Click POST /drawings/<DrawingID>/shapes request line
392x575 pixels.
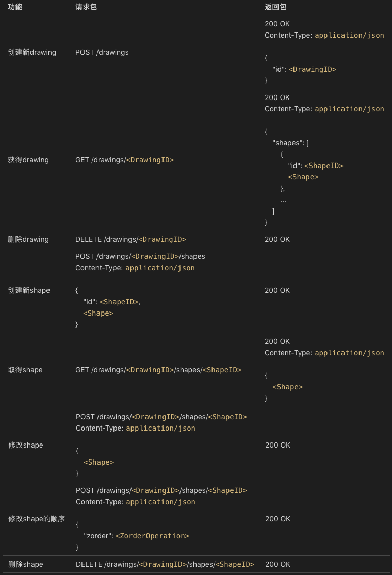(140, 256)
